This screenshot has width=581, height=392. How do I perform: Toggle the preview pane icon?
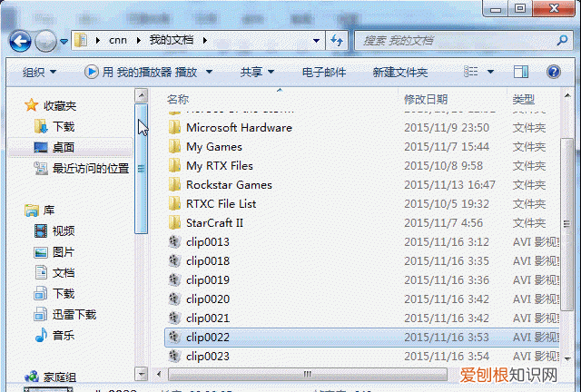click(521, 72)
